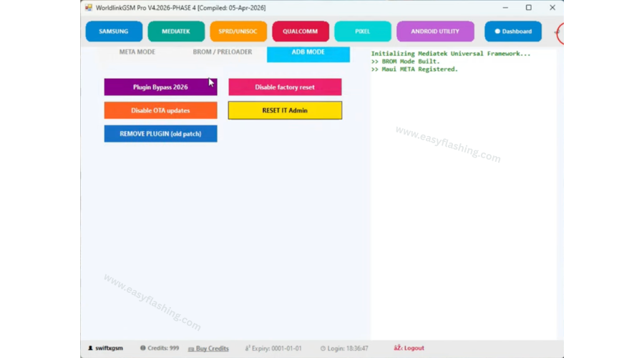
Task: Click the Credits coin icon in status bar
Action: coord(143,348)
